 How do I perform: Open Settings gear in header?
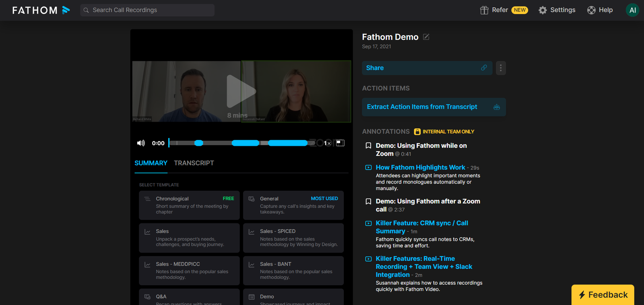(543, 10)
